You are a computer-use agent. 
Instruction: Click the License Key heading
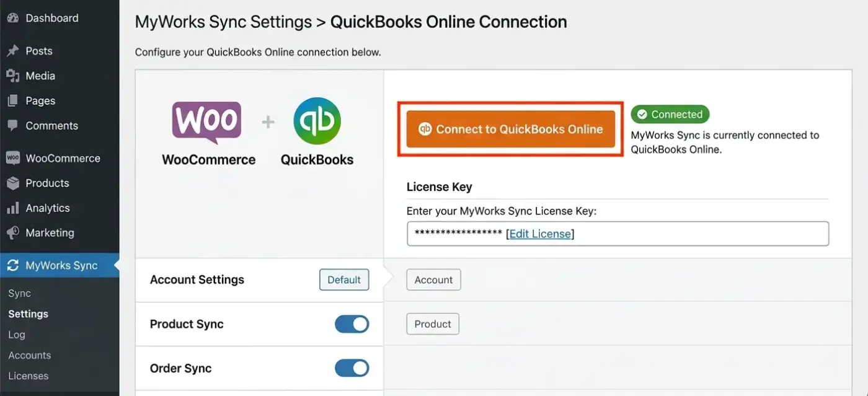[x=439, y=187]
